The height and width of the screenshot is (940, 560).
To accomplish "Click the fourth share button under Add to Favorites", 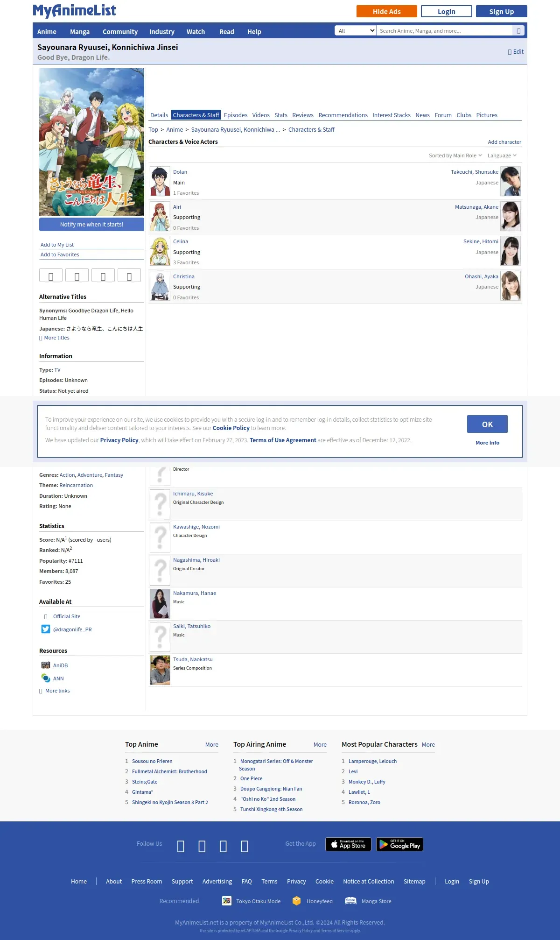I will pyautogui.click(x=129, y=276).
